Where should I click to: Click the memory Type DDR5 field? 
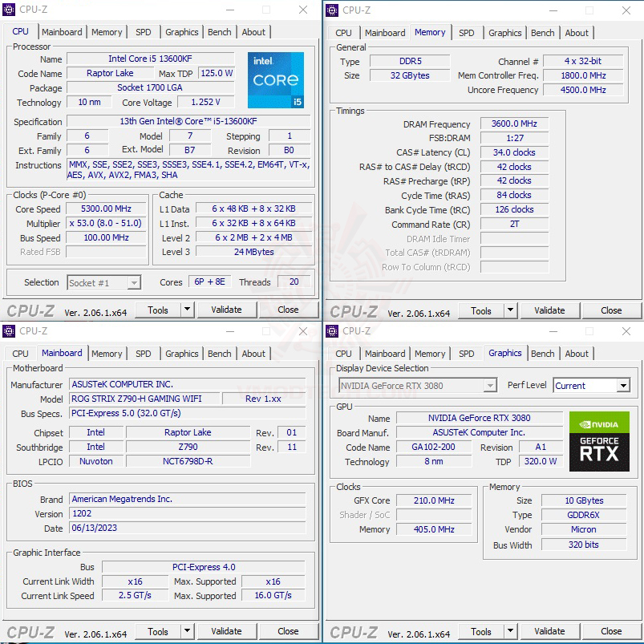(x=411, y=61)
